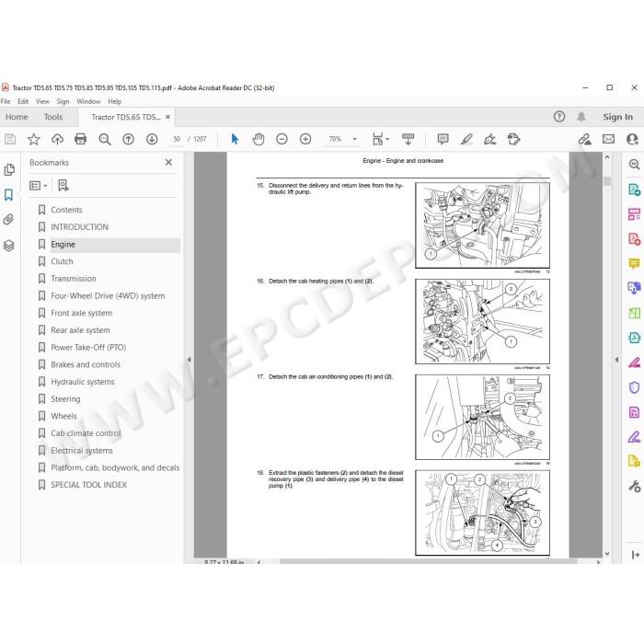644x644 pixels.
Task: Open help question mark icon
Action: [559, 117]
